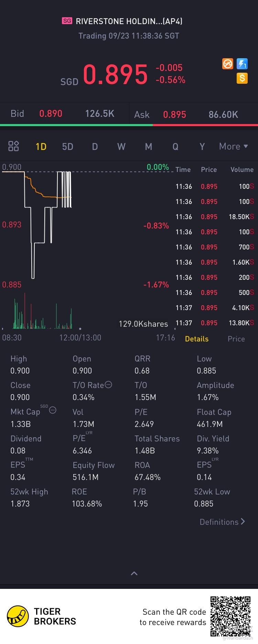Select the 1D chart tab

tap(41, 147)
